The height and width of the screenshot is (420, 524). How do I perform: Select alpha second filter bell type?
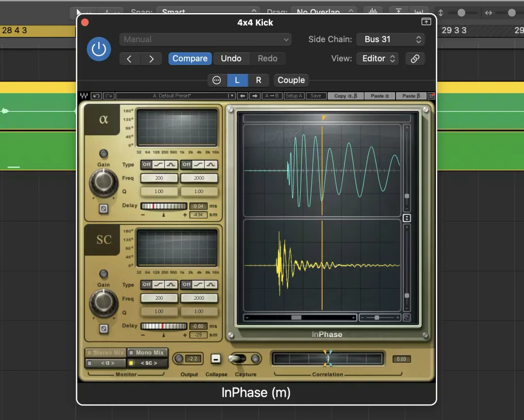pos(211,164)
